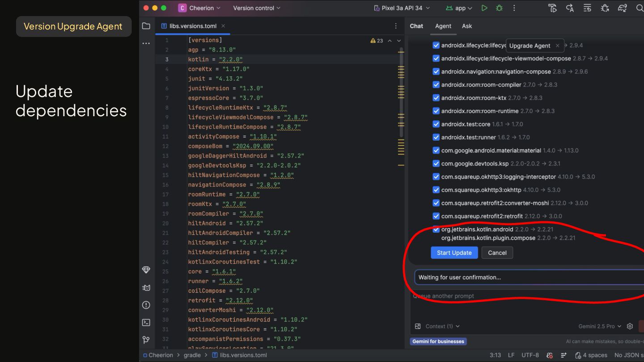Viewport: 644px width, 362px height.
Task: Click the build hammer with run icon
Action: 552,8
